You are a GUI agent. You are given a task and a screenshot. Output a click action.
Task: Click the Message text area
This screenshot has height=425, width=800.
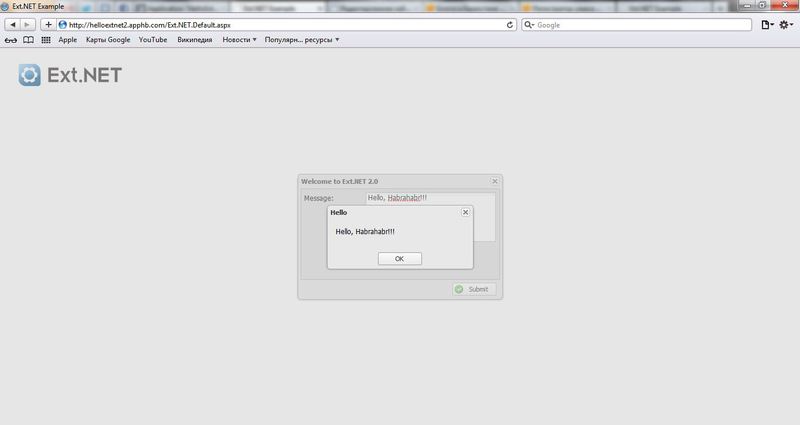(430, 217)
